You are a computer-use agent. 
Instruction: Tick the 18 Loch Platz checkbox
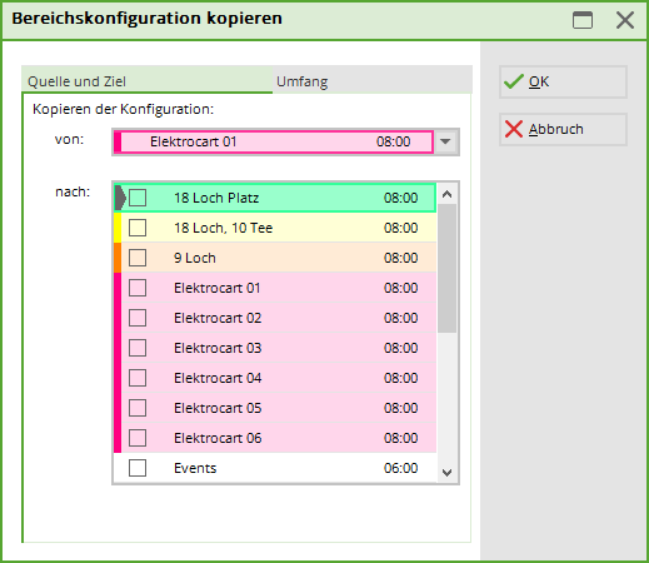coord(138,198)
